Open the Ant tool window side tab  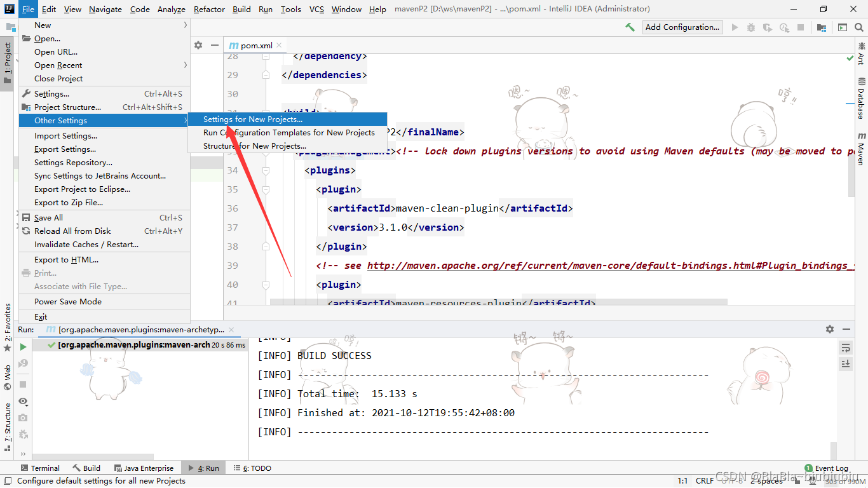point(861,53)
